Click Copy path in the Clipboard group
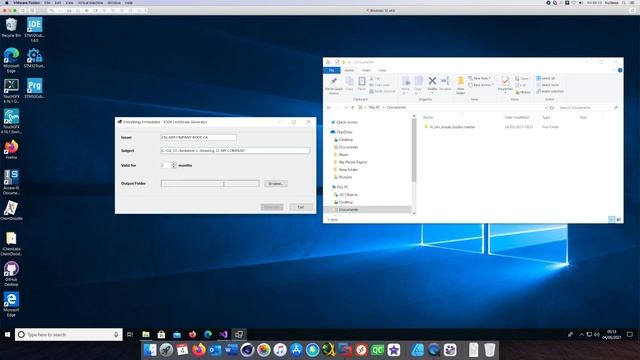The image size is (640, 360). (x=380, y=85)
